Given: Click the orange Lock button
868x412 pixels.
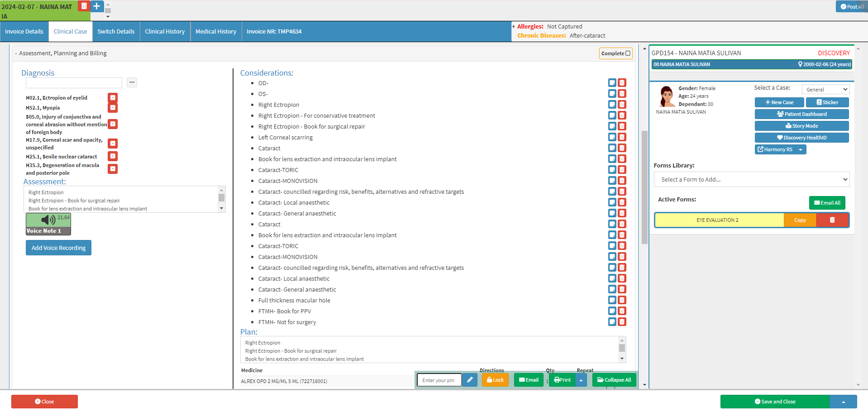Looking at the screenshot, I should (495, 380).
